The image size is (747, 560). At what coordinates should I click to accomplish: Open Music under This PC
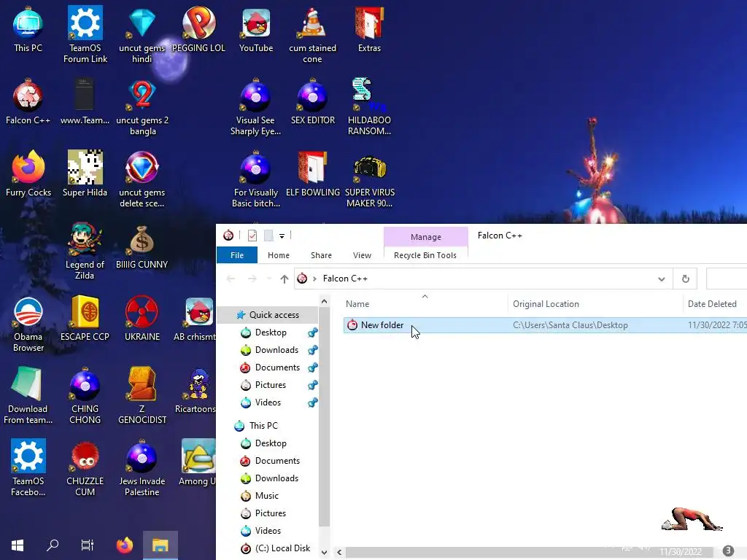click(266, 496)
